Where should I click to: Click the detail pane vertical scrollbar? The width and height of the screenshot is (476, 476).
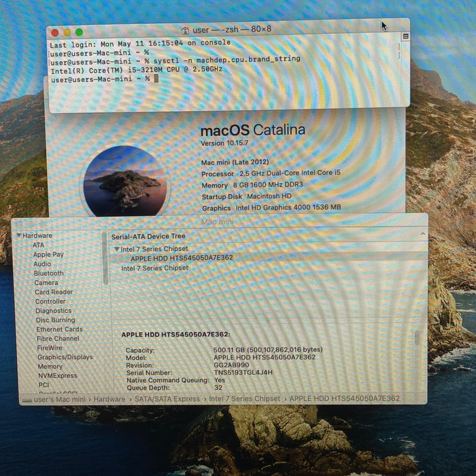coord(417,337)
